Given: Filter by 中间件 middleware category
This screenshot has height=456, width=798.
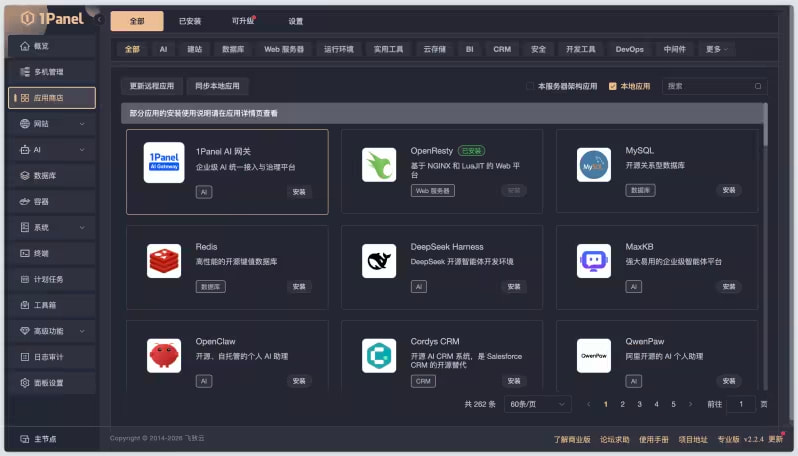Looking at the screenshot, I should 674,49.
